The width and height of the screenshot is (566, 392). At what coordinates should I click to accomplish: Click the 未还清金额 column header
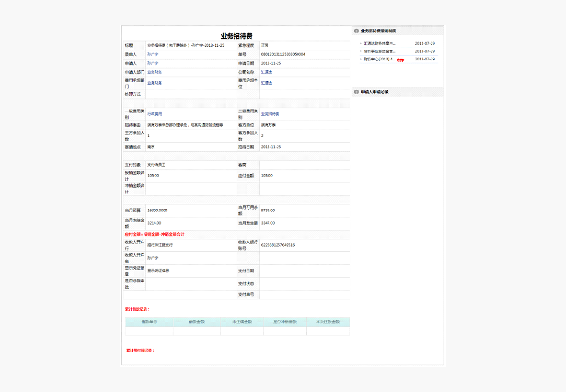tap(242, 322)
